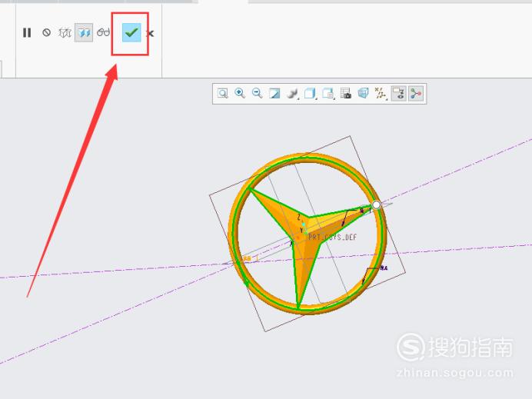Choose the Zoom Out magnifier
Viewport: 532px width, 399px height.
point(258,93)
